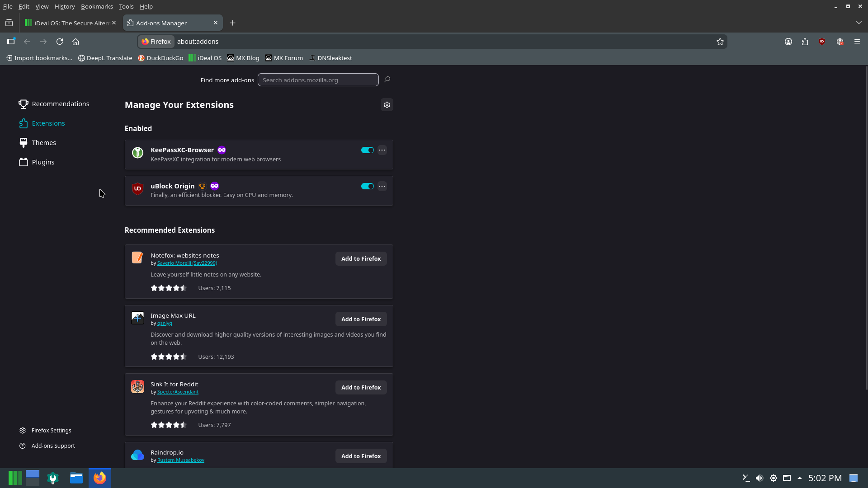Screen dimensions: 868x488
Task: Click Firefox in the taskbar
Action: (100, 478)
